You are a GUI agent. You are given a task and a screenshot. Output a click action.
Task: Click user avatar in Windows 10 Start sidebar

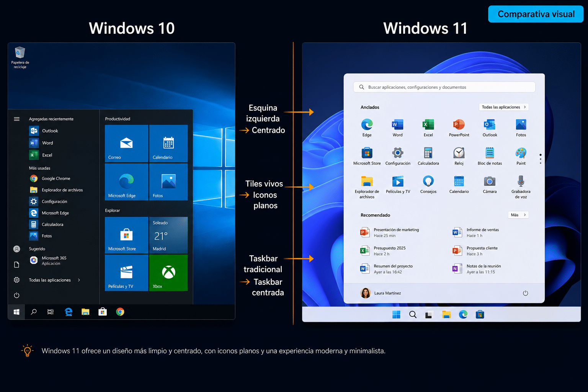tap(16, 249)
